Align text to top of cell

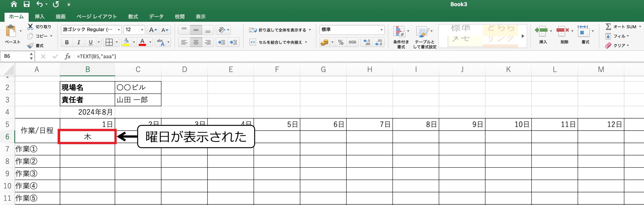[x=184, y=30]
